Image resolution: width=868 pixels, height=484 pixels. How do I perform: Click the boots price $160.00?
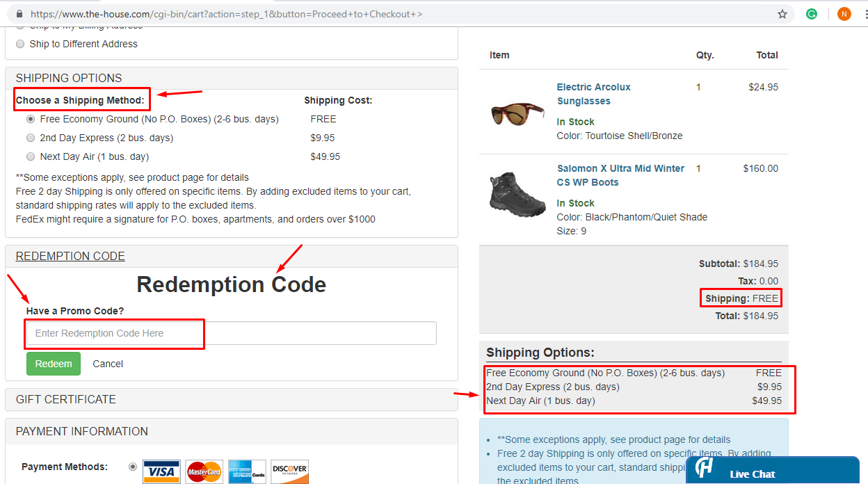pos(761,168)
